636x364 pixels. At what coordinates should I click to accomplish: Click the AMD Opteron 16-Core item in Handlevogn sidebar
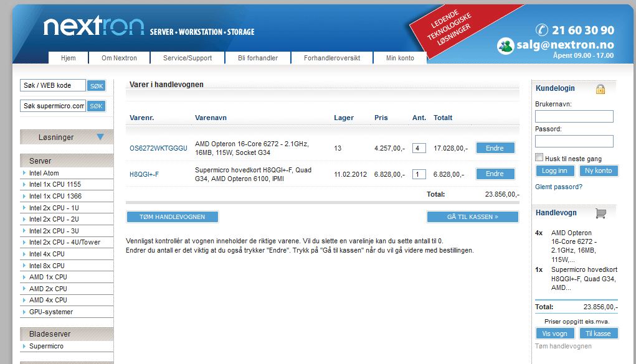coord(574,246)
